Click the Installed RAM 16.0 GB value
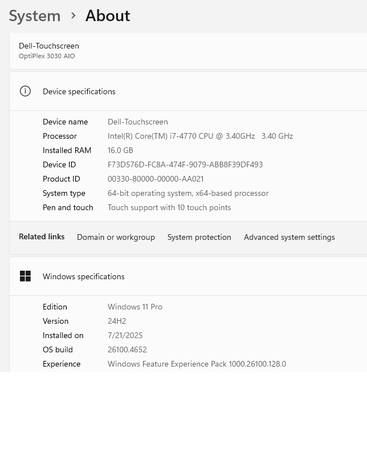 click(120, 150)
